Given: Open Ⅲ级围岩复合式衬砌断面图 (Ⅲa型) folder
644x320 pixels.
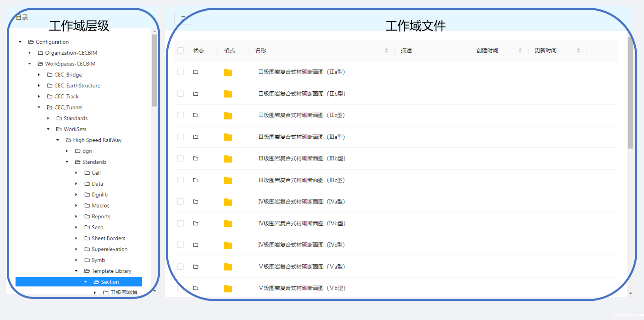Looking at the screenshot, I should (301, 137).
